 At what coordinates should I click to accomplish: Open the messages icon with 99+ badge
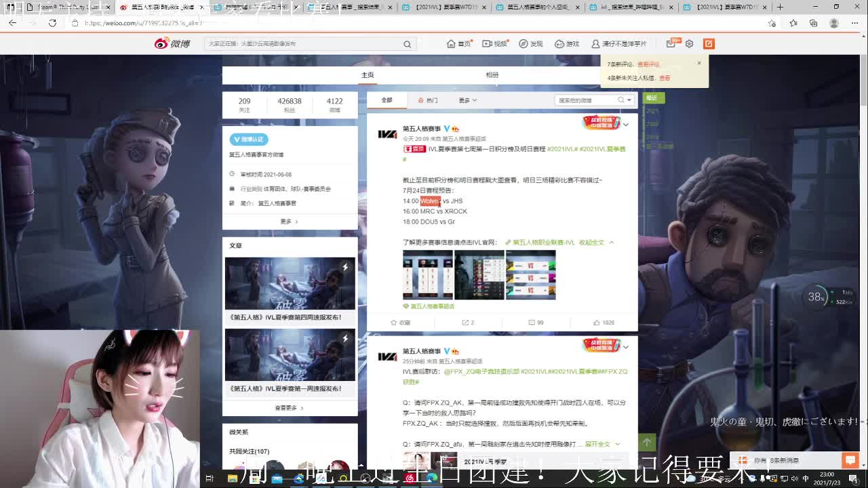click(x=672, y=43)
